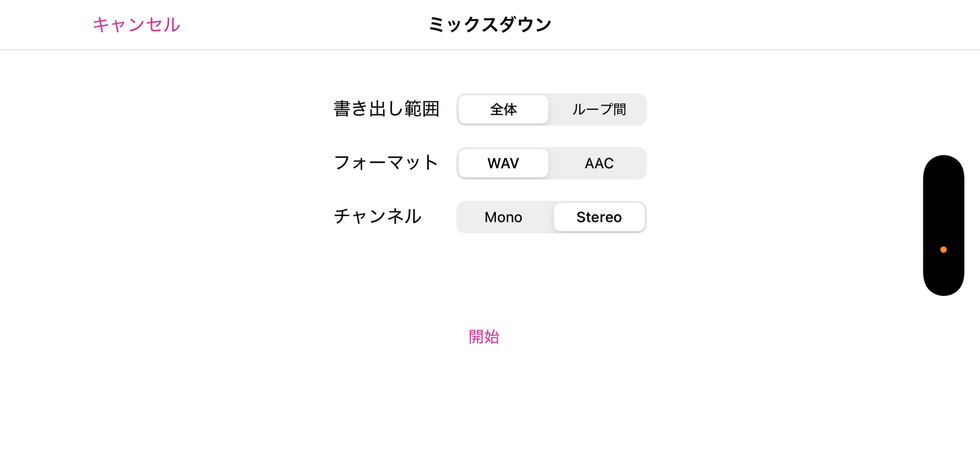Choose WAV as the format
Image resolution: width=980 pixels, height=451 pixels.
tap(503, 164)
